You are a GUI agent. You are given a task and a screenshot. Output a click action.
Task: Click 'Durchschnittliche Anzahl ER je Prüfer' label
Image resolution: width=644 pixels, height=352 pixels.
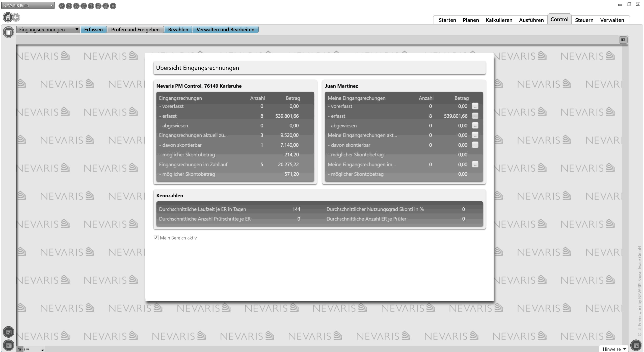[x=366, y=219]
